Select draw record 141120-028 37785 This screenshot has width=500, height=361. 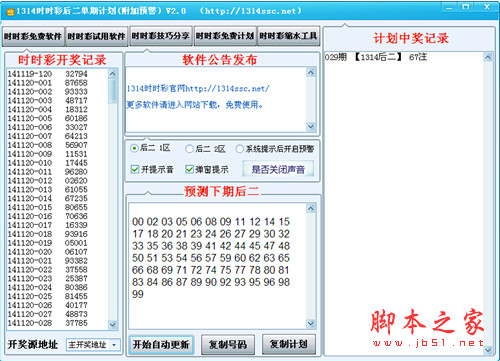coord(48,323)
